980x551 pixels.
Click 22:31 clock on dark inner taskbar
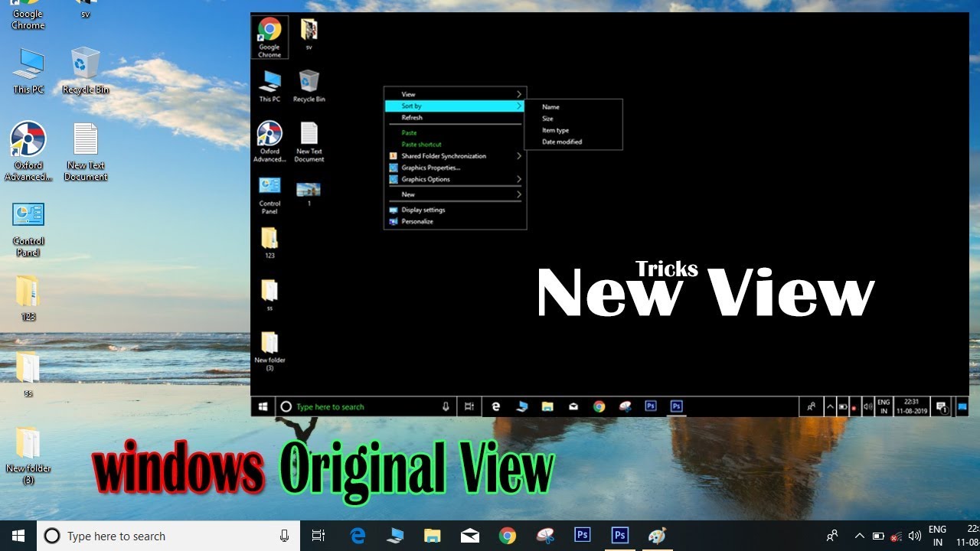910,407
